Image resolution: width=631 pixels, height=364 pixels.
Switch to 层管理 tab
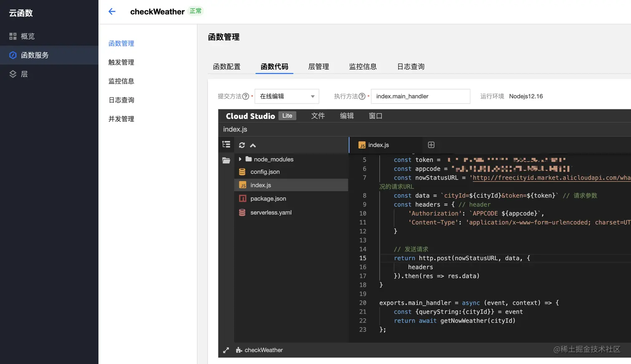(x=318, y=67)
